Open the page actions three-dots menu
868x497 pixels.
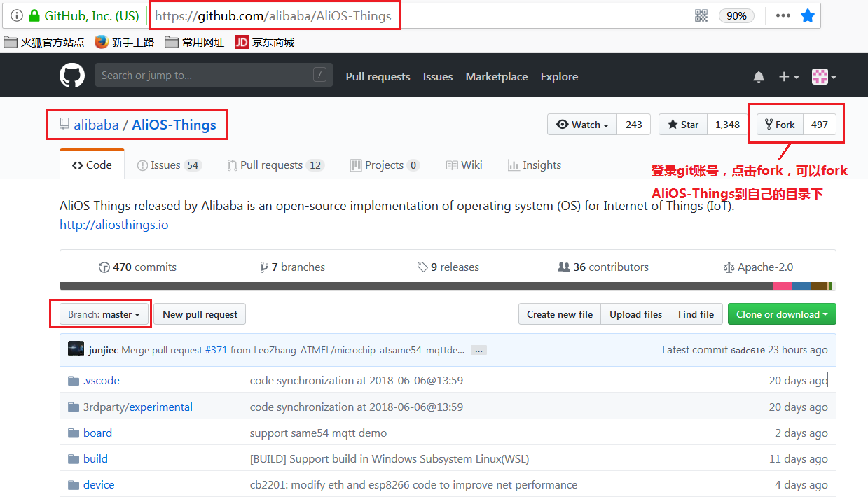(783, 15)
